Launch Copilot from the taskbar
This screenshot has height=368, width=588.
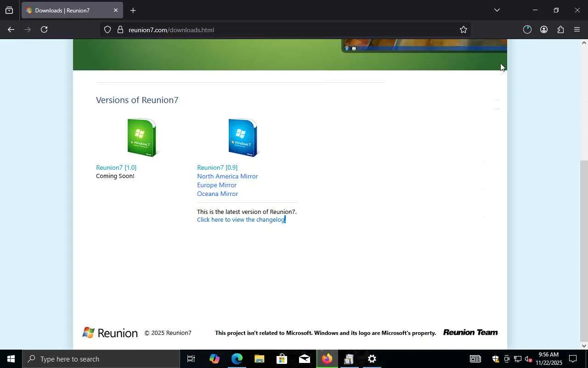[x=214, y=359]
